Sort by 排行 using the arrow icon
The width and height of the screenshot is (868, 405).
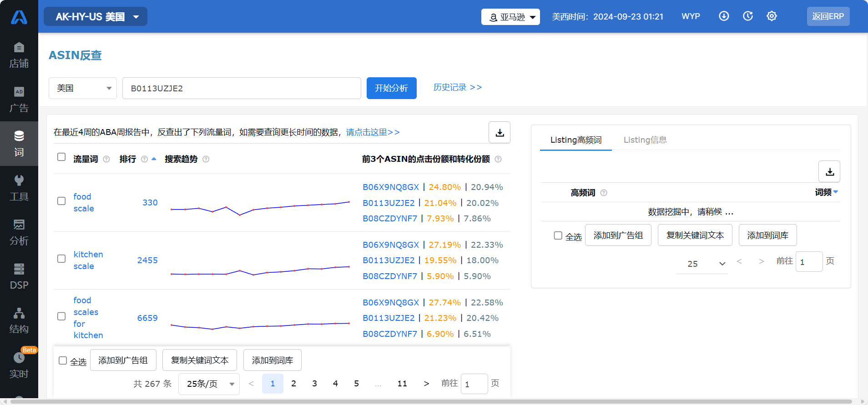tap(154, 159)
